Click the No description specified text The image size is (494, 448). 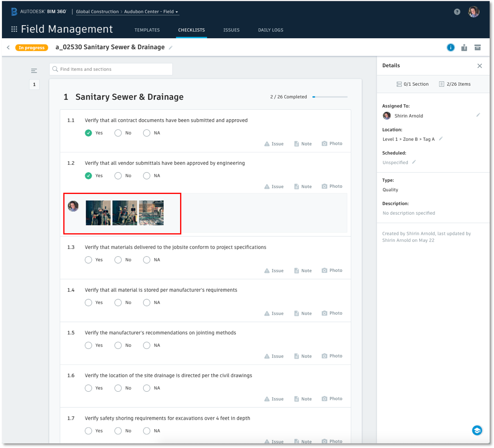tap(409, 213)
